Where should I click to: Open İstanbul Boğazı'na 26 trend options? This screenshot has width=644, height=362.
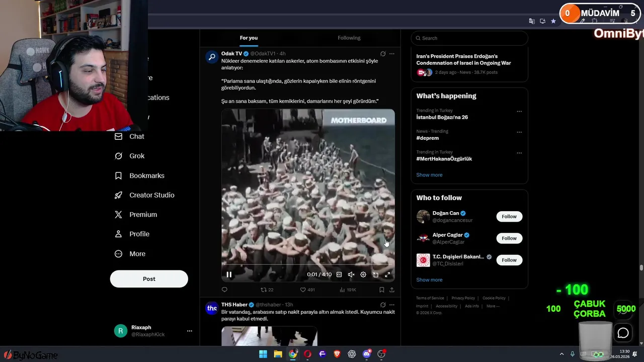(x=519, y=112)
